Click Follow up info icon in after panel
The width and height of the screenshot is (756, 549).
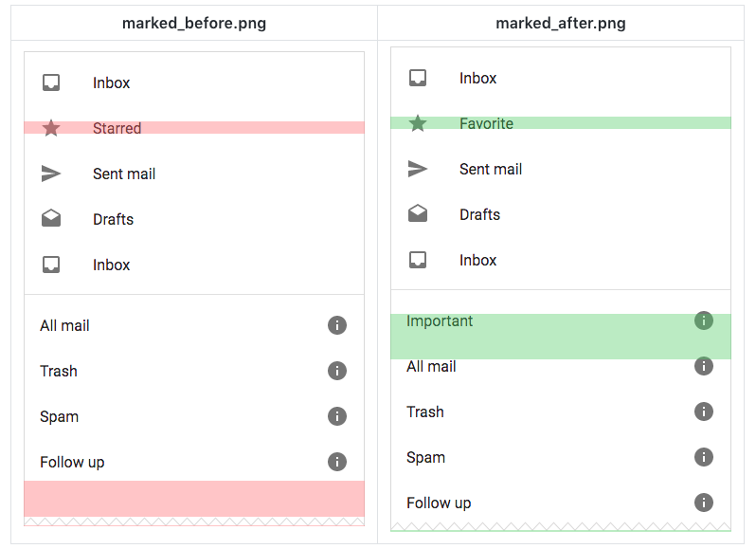[703, 503]
